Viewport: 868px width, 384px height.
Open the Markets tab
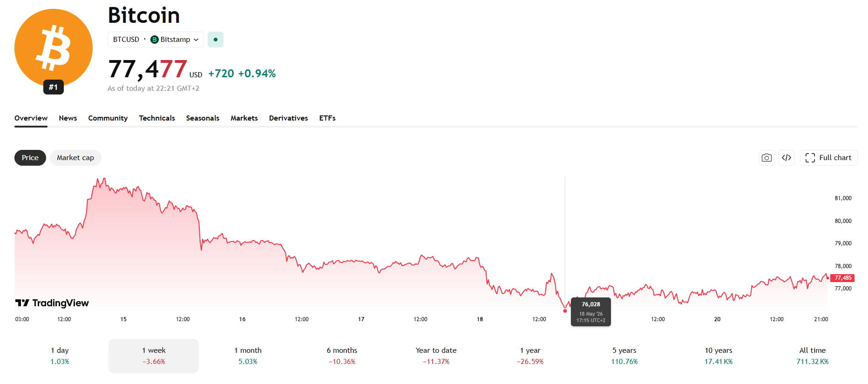click(244, 118)
